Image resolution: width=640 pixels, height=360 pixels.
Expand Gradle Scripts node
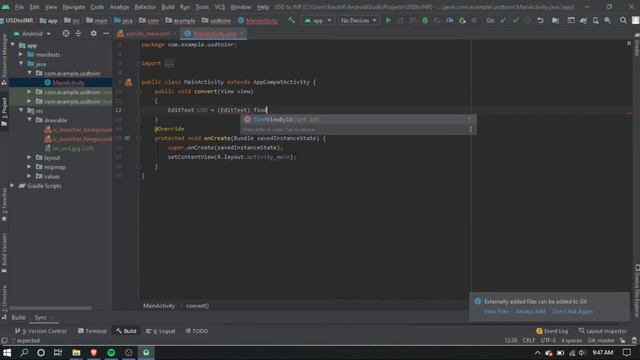click(x=12, y=186)
